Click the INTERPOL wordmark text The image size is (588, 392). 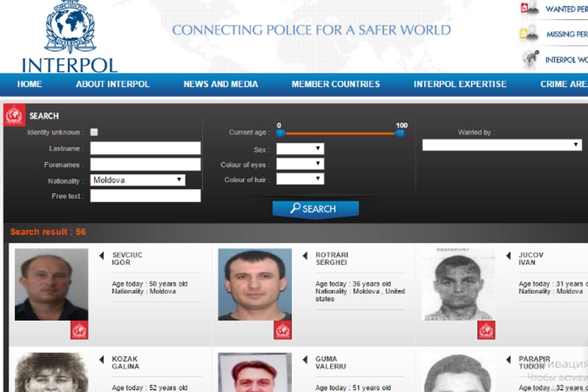[x=70, y=65]
